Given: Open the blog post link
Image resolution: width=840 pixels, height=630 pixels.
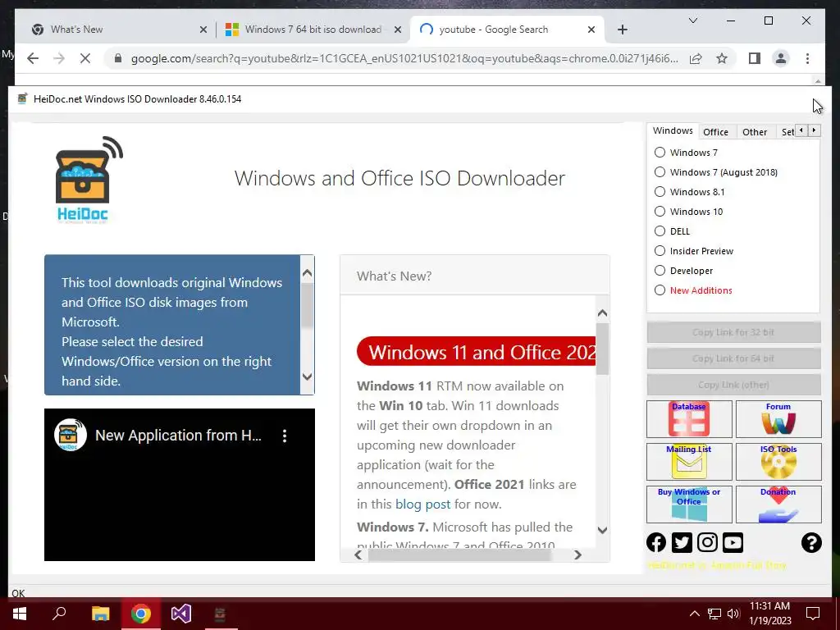Looking at the screenshot, I should coord(422,504).
